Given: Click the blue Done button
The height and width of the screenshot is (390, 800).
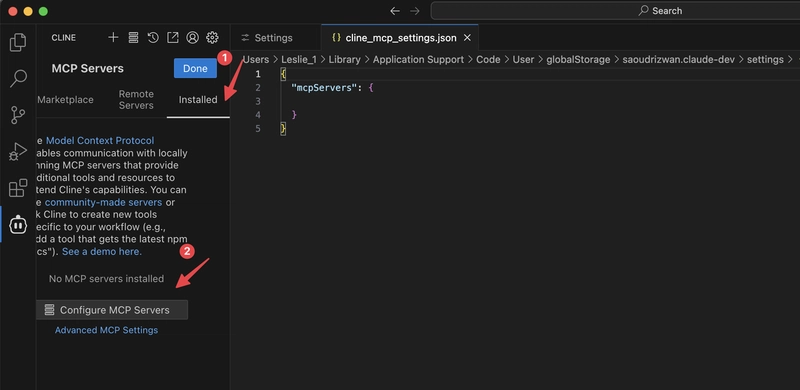Looking at the screenshot, I should click(195, 68).
